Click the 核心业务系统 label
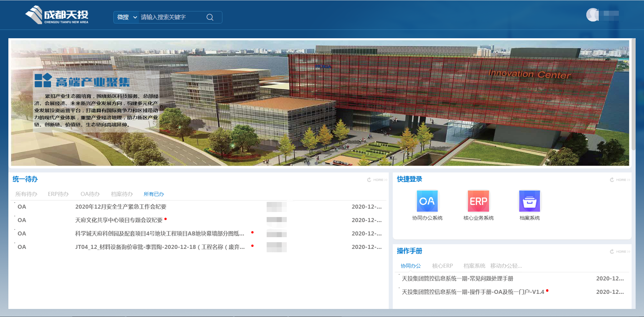644x317 pixels. 478,218
